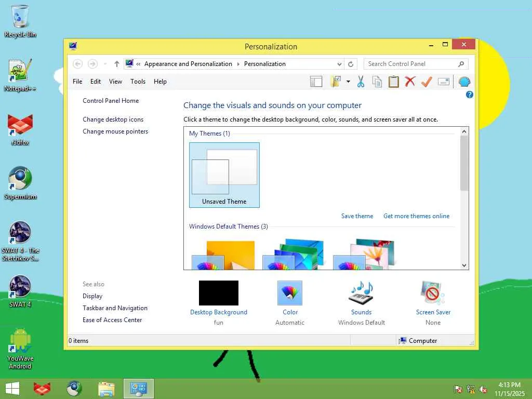Open the View menu

115,82
